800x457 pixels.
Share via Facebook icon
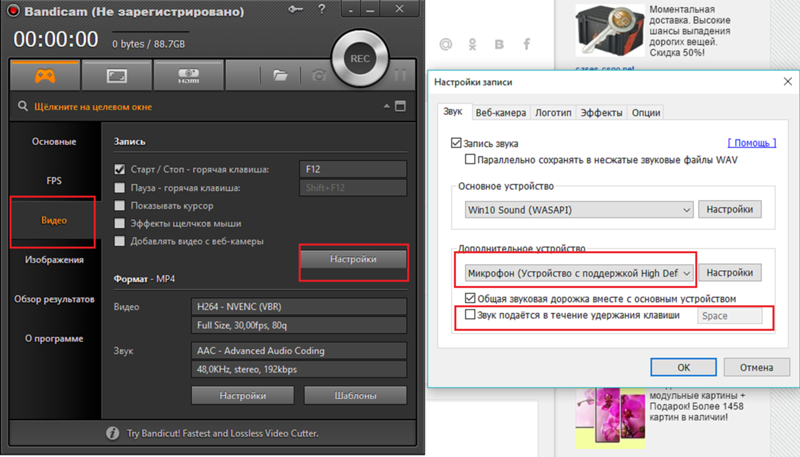pos(527,44)
